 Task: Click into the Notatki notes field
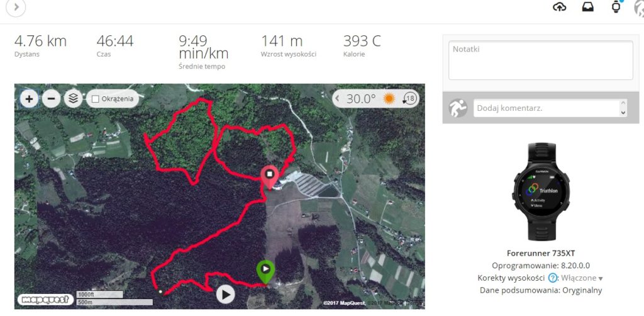[540, 60]
